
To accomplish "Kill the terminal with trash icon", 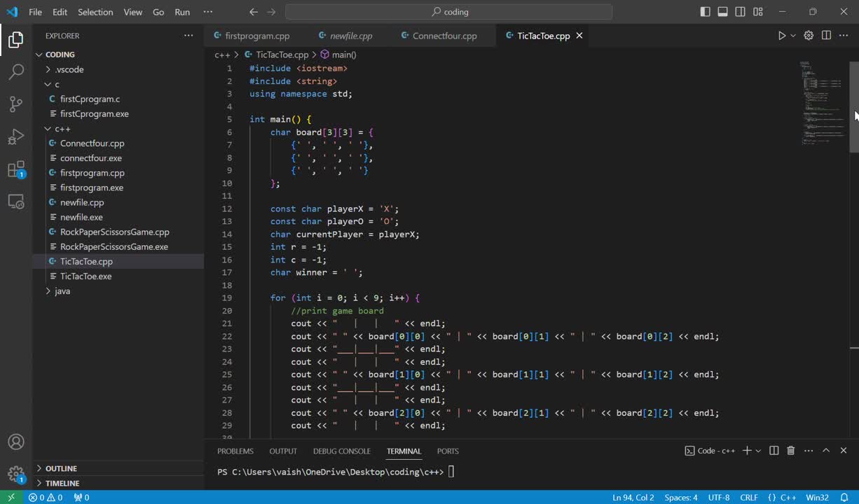I will click(790, 451).
